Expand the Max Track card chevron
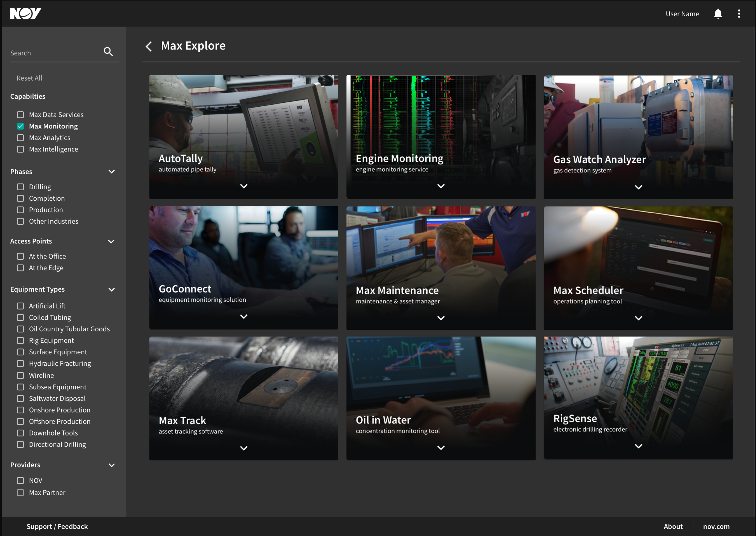 [244, 448]
